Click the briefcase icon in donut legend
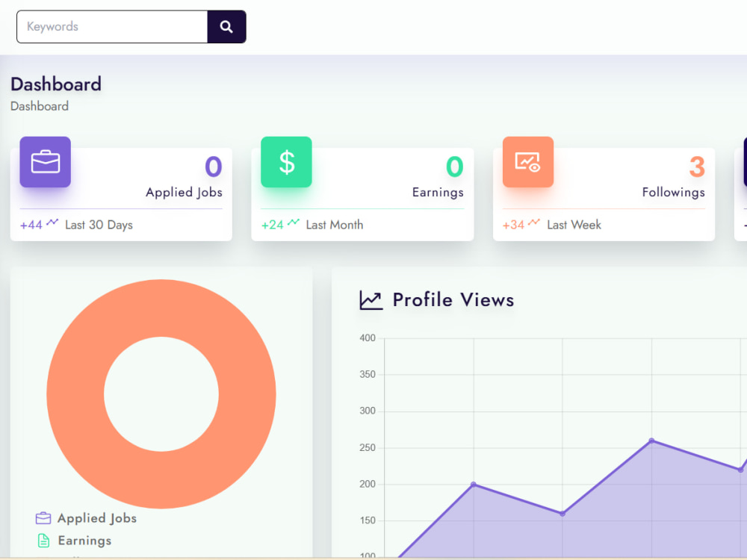The image size is (747, 560). click(x=43, y=518)
